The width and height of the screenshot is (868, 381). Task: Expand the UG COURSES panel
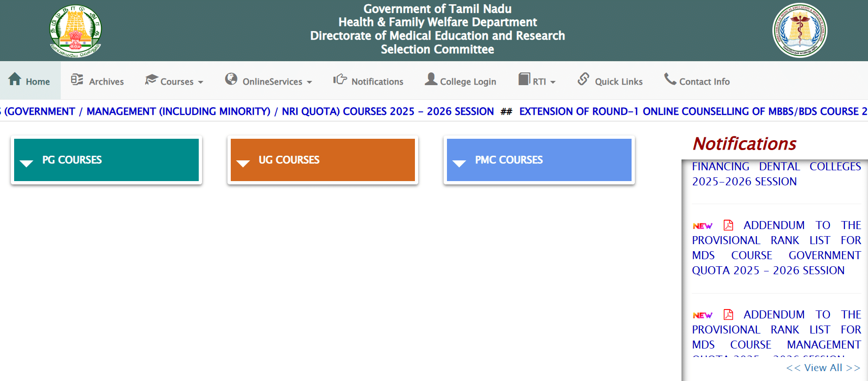click(x=323, y=160)
